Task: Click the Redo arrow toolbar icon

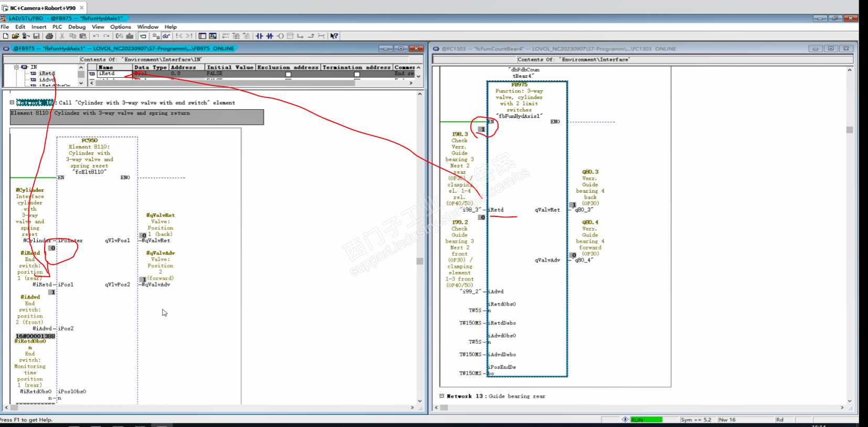Action: [x=107, y=36]
